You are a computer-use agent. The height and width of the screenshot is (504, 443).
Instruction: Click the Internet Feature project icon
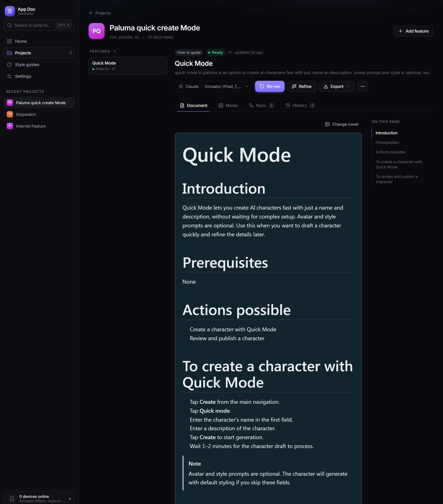pos(10,126)
